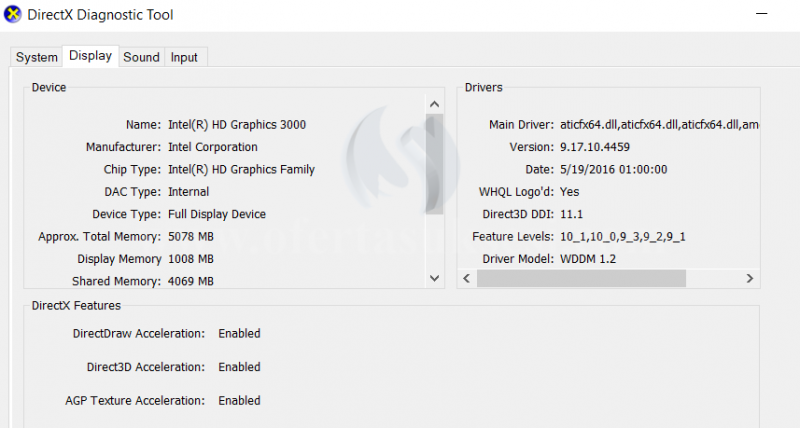Click 'Full Display Device' value

point(217,214)
